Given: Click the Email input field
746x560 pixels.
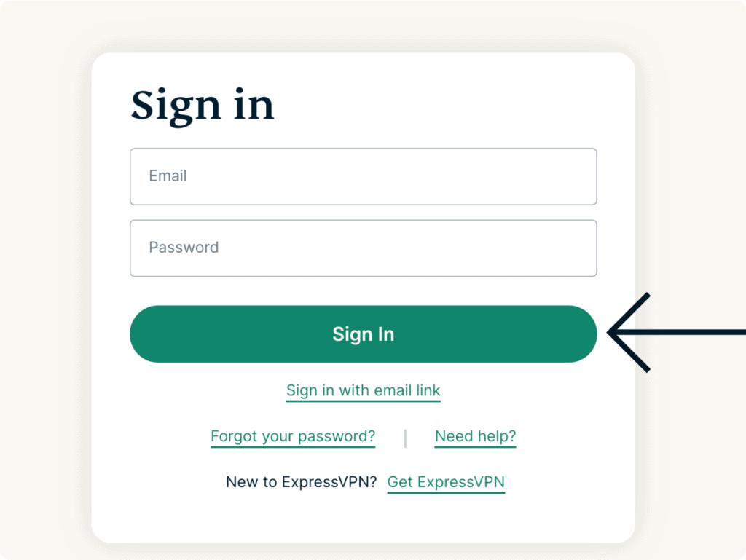Looking at the screenshot, I should point(363,176).
